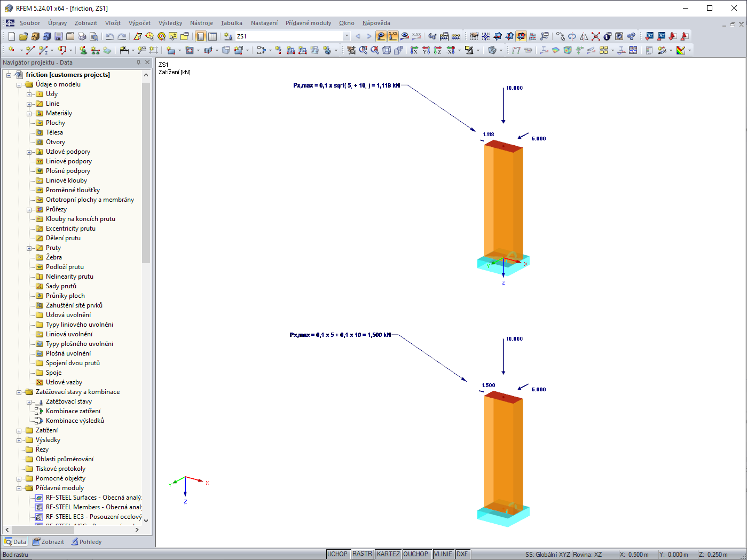Screen dimensions: 747x560
Task: Click the navigator vertical scrollbar
Action: [x=146, y=172]
